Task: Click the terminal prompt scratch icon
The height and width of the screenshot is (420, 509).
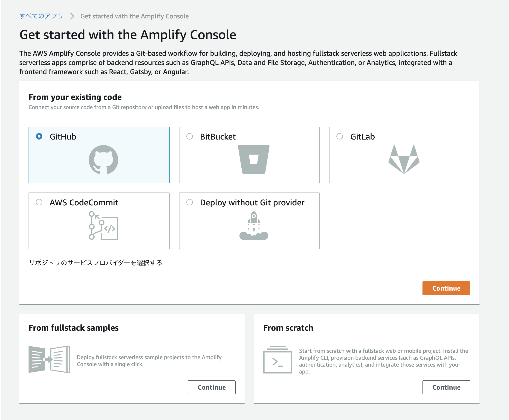Action: pos(278,360)
